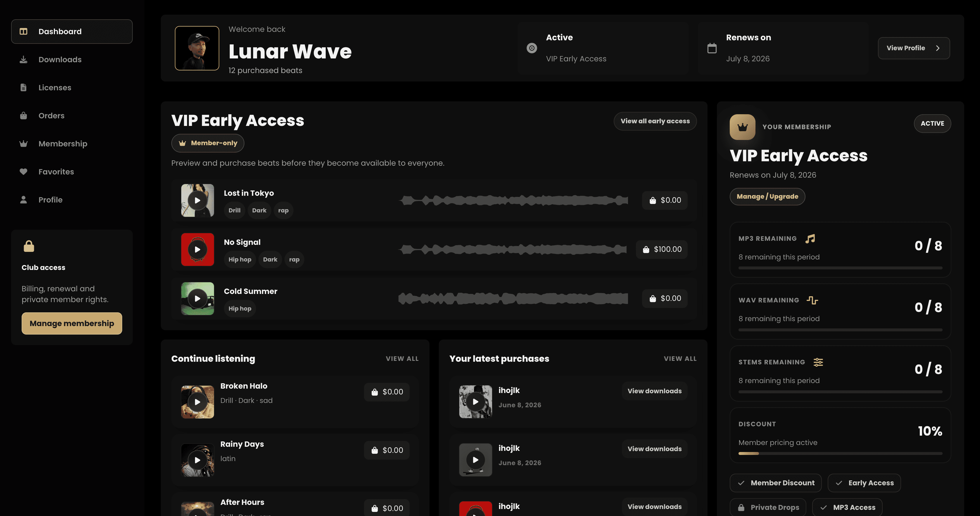Open Manage / Upgrade membership options
This screenshot has width=980, height=516.
(767, 197)
